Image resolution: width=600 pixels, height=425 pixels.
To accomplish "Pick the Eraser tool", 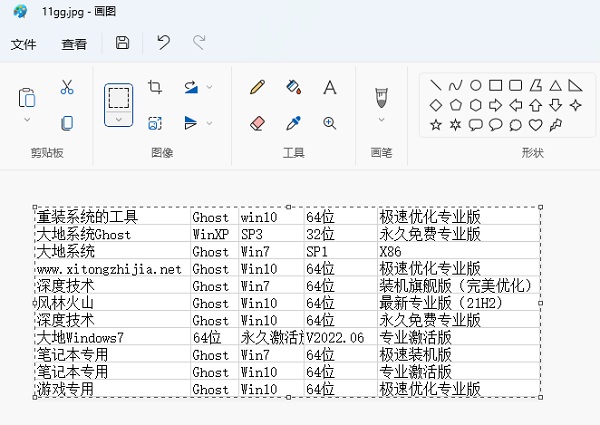I will click(257, 123).
